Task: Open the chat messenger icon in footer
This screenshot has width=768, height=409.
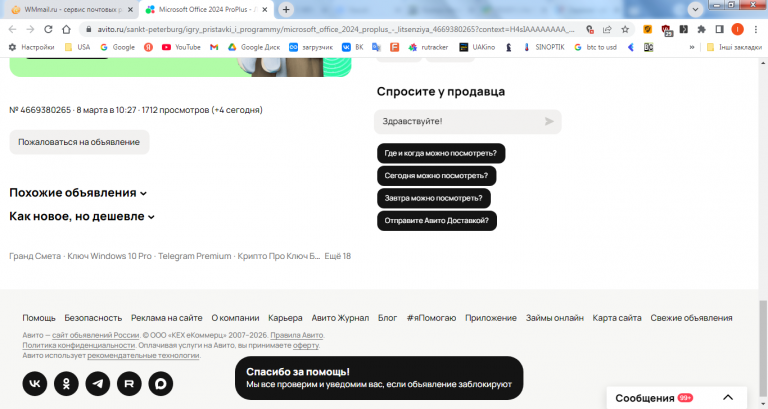Action: point(161,384)
